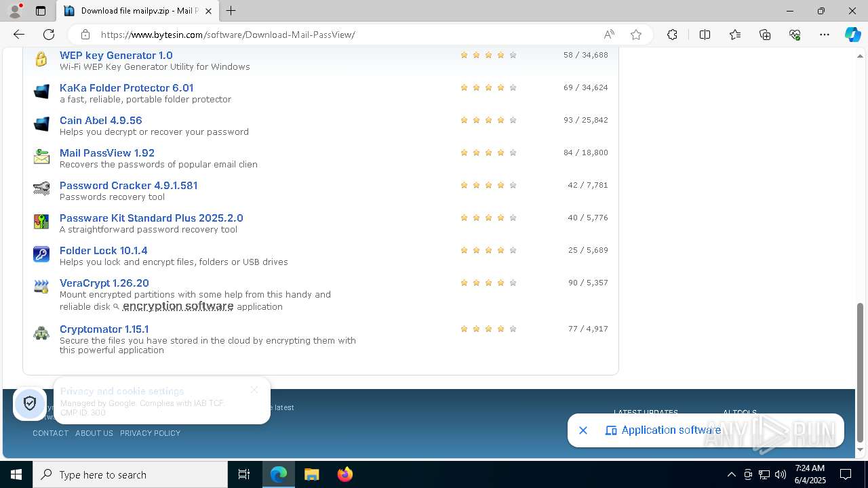Screen dimensions: 868x488
Task: Open the Edge profile avatar
Action: [x=15, y=11]
